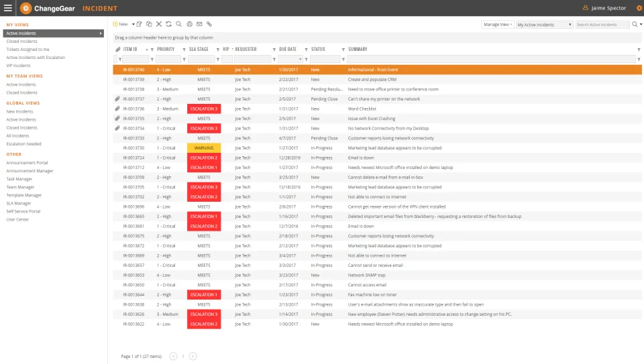Open the Task Manager link
This screenshot has width=644, height=364.
(19, 179)
